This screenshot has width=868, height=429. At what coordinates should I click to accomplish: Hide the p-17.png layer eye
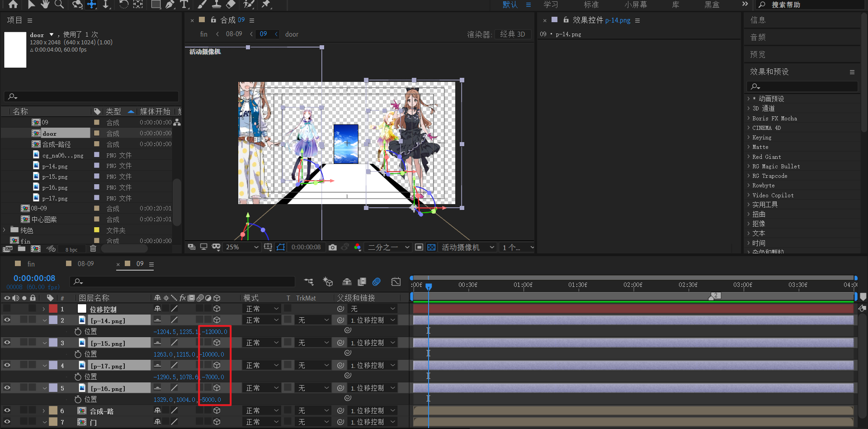coord(7,365)
